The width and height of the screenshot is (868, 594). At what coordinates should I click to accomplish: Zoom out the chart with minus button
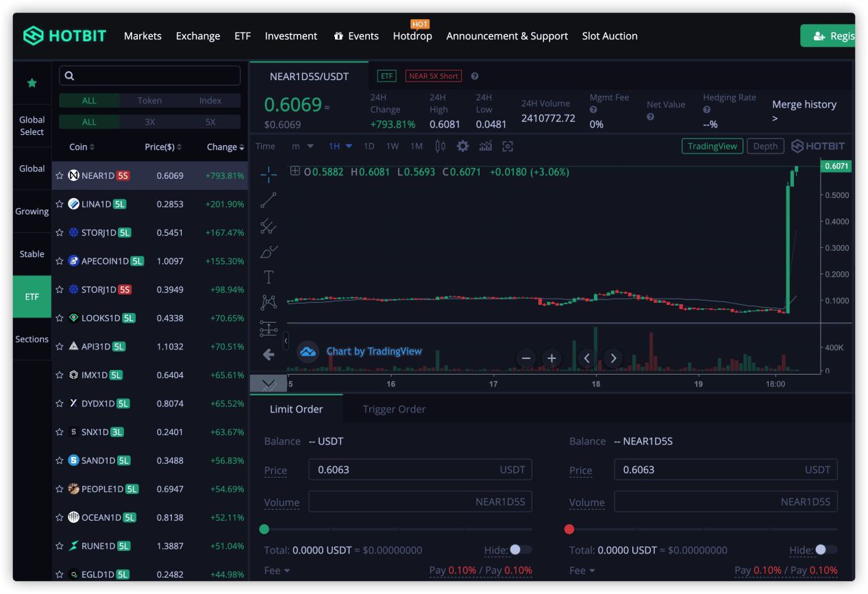coord(526,358)
